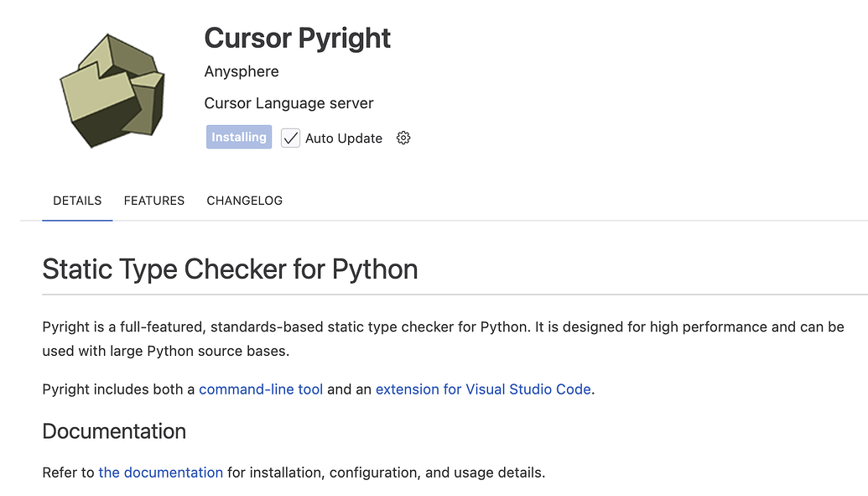Image resolution: width=868 pixels, height=496 pixels.
Task: Click the Installing status button
Action: coord(238,136)
